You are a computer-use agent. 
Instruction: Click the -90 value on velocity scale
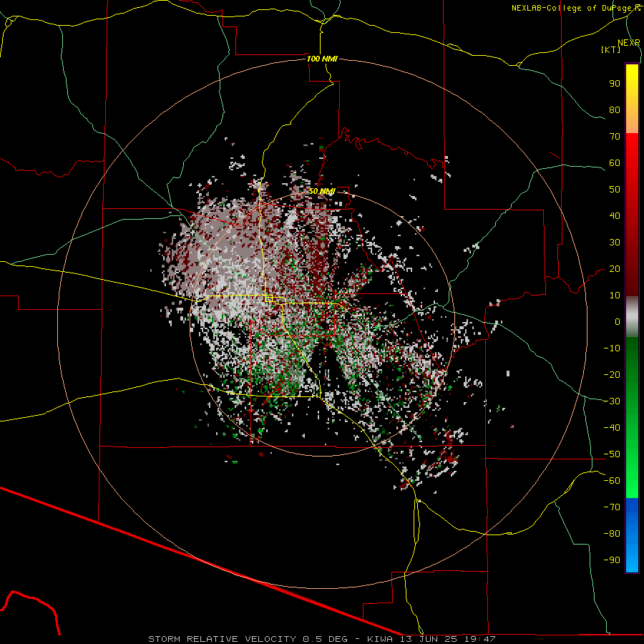tap(612, 560)
